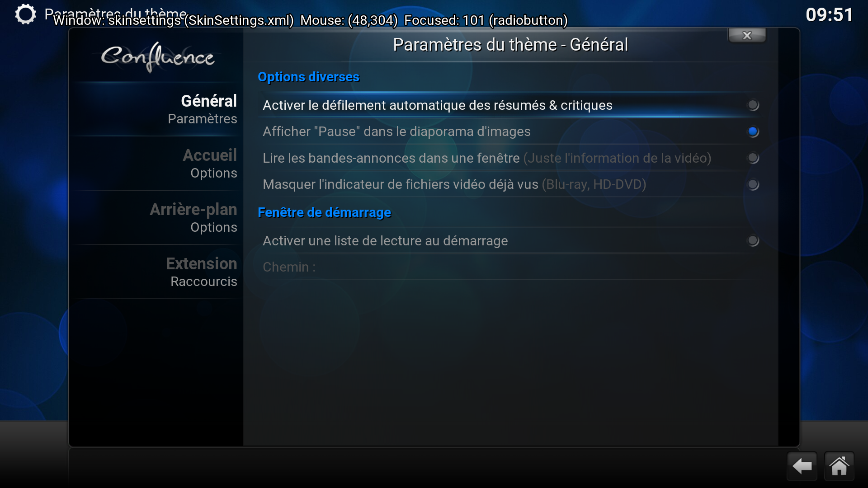
Task: Disable Afficher "Pause" dans le diaporama radio
Action: pyautogui.click(x=753, y=131)
